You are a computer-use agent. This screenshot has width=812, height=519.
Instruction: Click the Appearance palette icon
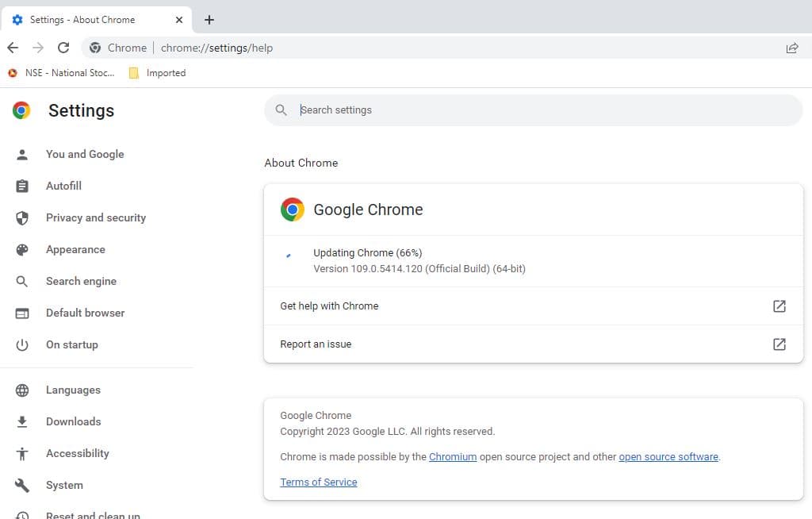click(x=22, y=249)
